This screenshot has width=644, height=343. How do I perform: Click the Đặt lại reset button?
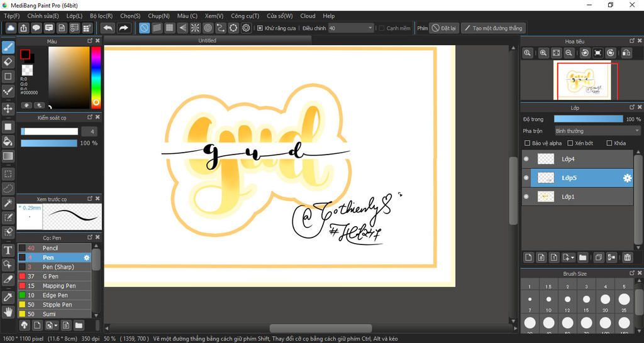445,28
